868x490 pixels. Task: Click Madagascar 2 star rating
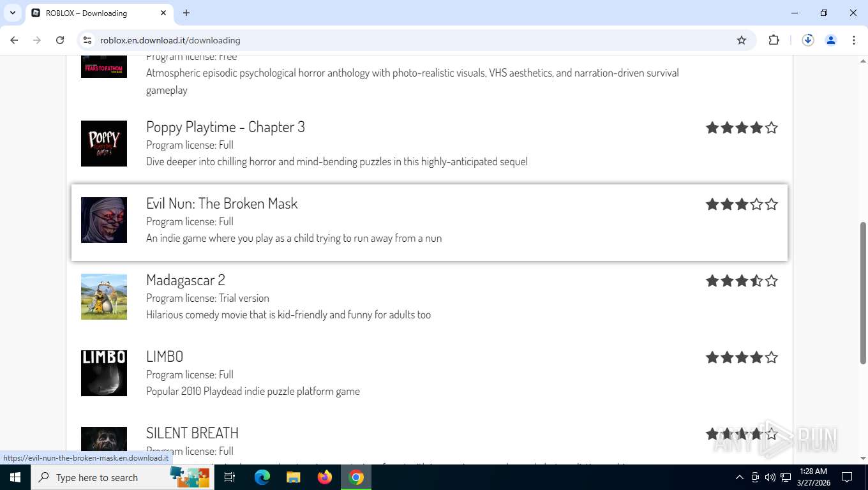[742, 281]
